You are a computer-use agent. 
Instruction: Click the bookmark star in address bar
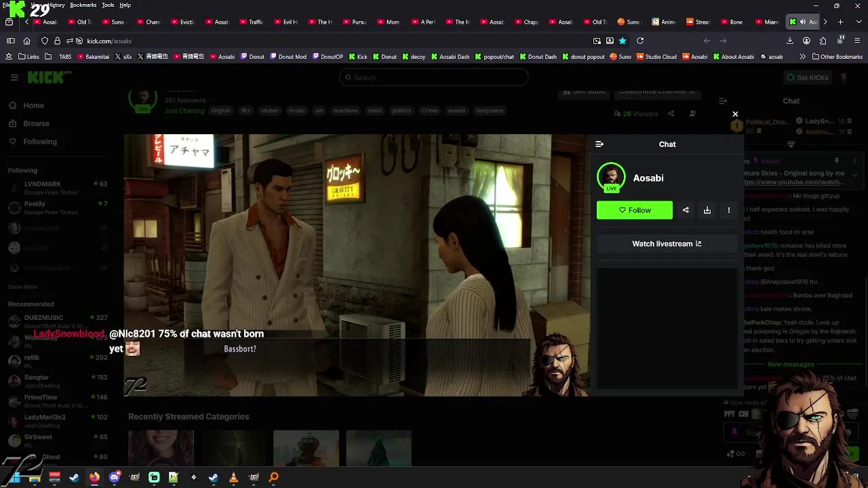(x=623, y=41)
